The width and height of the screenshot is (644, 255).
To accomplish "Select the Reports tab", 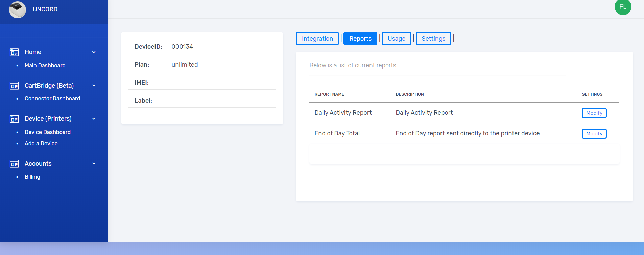I will tap(360, 39).
